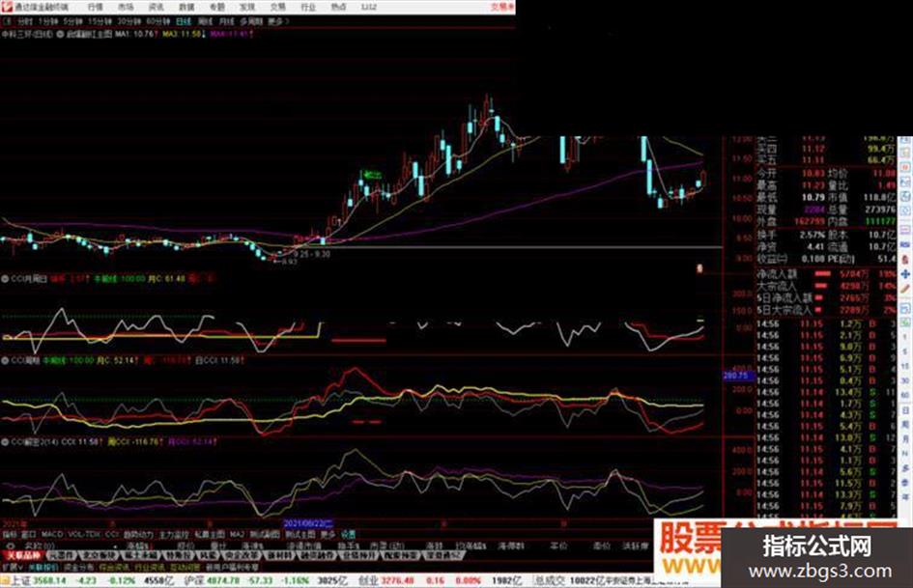
Task: Click the orange marker icon on chart
Action: tap(699, 268)
